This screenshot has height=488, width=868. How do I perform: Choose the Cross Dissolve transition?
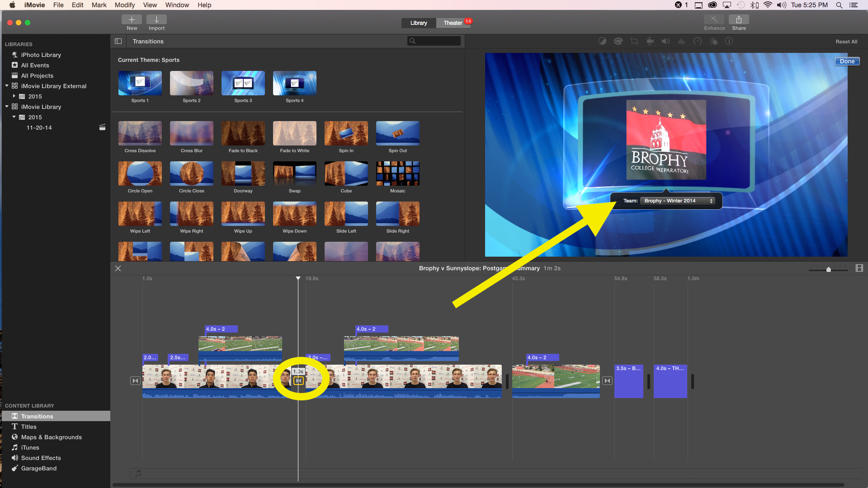(140, 133)
